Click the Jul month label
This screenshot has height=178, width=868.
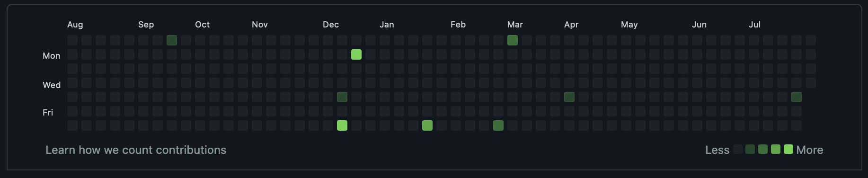coord(755,25)
